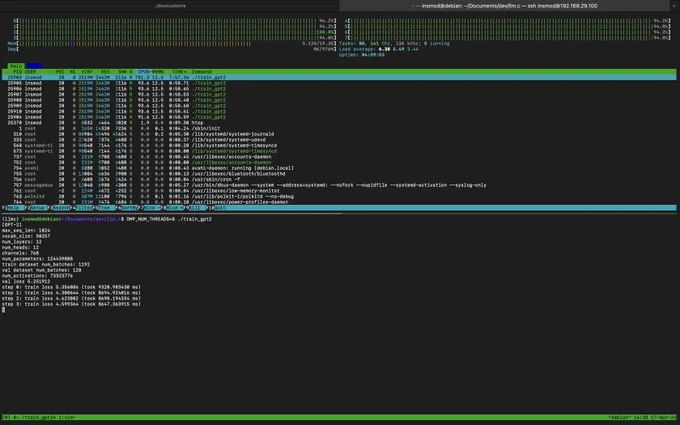Click the num_parameters output line
This screenshot has height=425, width=680.
[x=37, y=258]
